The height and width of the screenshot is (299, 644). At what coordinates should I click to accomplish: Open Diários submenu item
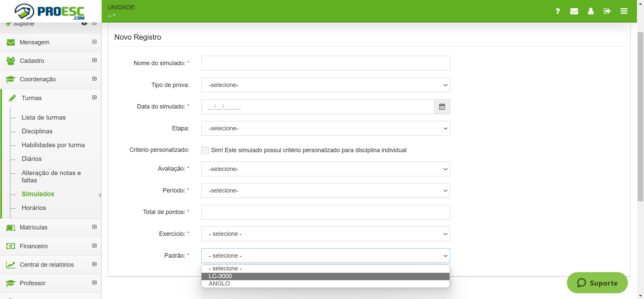point(32,159)
